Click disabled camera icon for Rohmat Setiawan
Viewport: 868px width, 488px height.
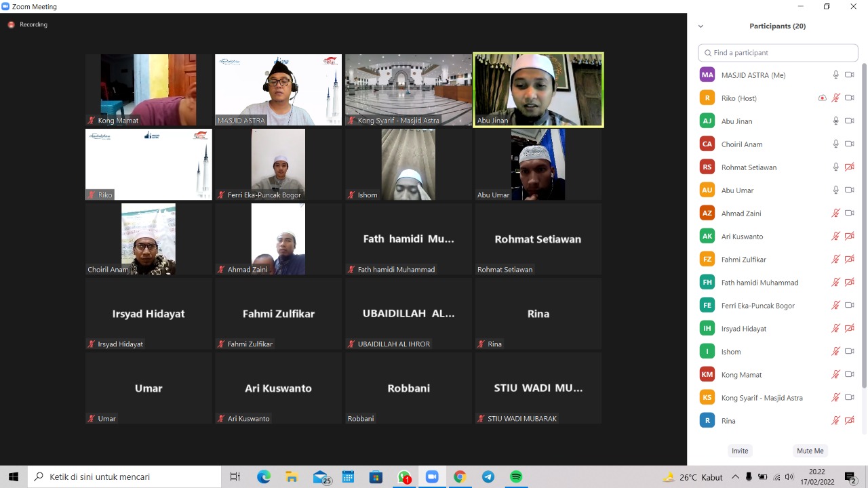[x=849, y=167]
